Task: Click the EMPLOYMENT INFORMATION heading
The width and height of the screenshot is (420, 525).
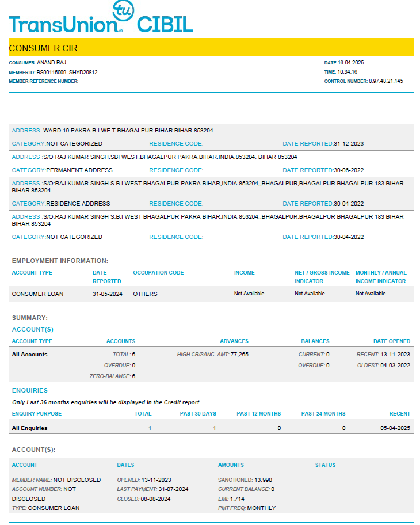Action: click(60, 261)
